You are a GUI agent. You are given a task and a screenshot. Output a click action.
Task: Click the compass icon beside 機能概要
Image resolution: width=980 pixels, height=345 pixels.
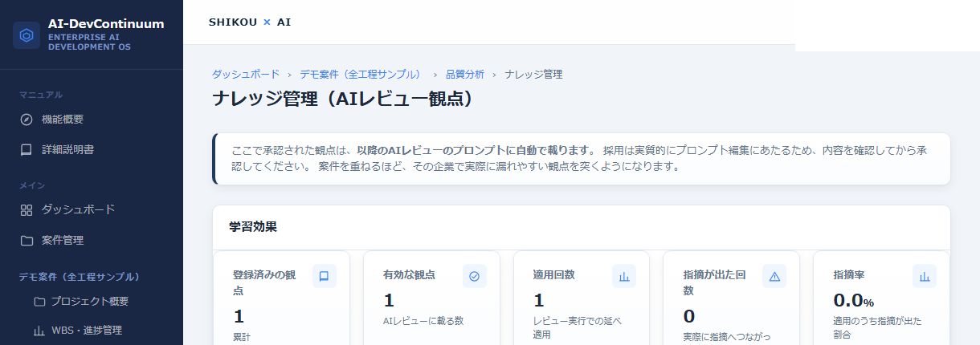tap(27, 120)
